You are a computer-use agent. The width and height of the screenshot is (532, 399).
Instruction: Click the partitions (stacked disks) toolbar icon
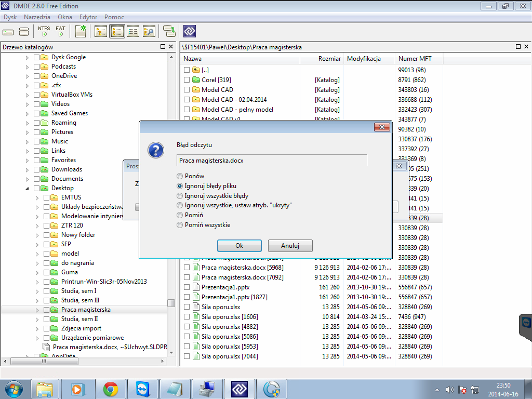pos(24,32)
